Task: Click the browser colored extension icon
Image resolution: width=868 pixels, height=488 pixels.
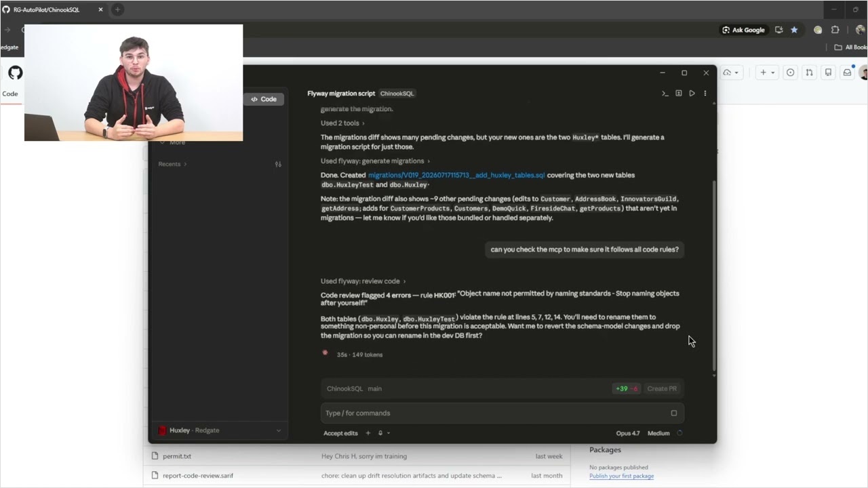Action: click(818, 30)
